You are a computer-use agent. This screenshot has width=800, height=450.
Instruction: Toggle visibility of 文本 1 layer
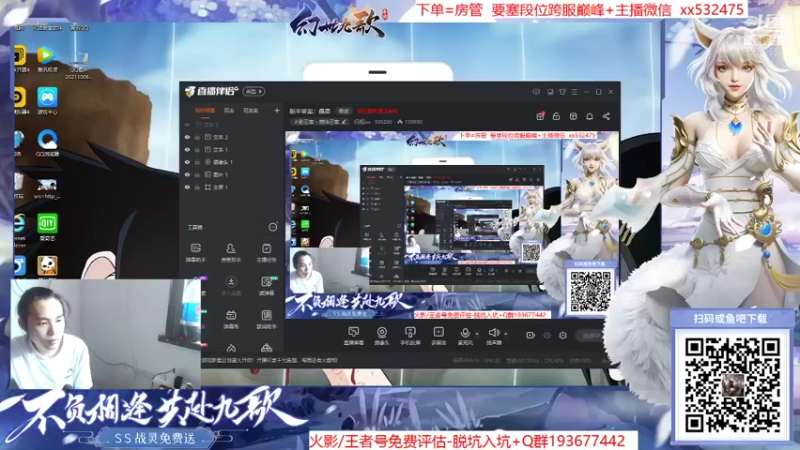[187, 150]
